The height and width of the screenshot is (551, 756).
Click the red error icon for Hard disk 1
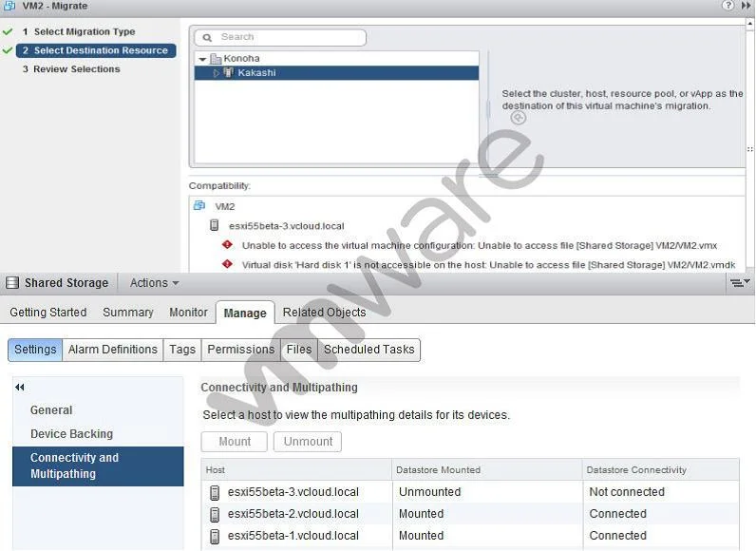pos(227,264)
